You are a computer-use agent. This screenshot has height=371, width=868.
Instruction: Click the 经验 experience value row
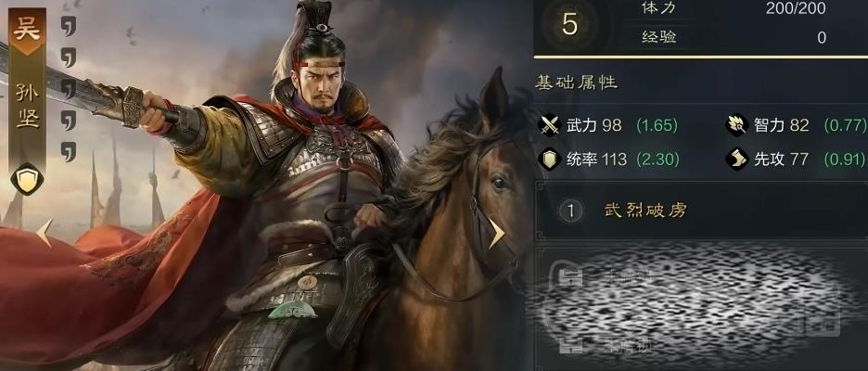[x=734, y=37]
